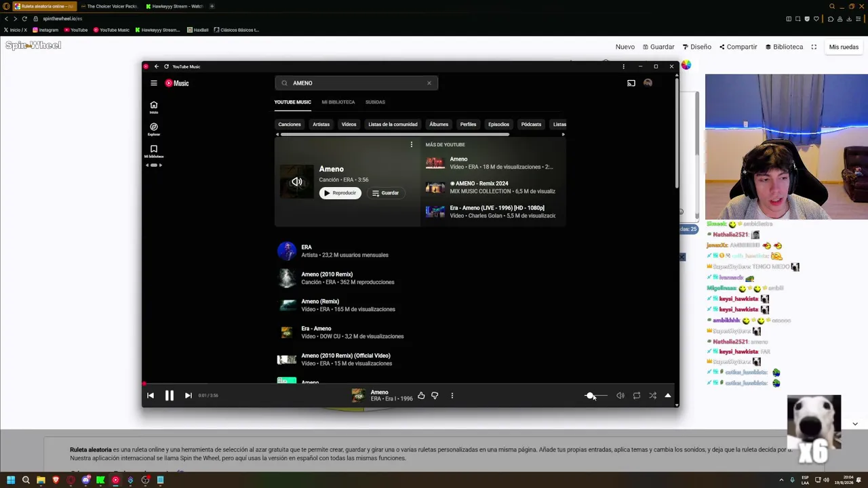Open the YouTube Music account avatar
The image size is (868, 488).
pyautogui.click(x=648, y=83)
